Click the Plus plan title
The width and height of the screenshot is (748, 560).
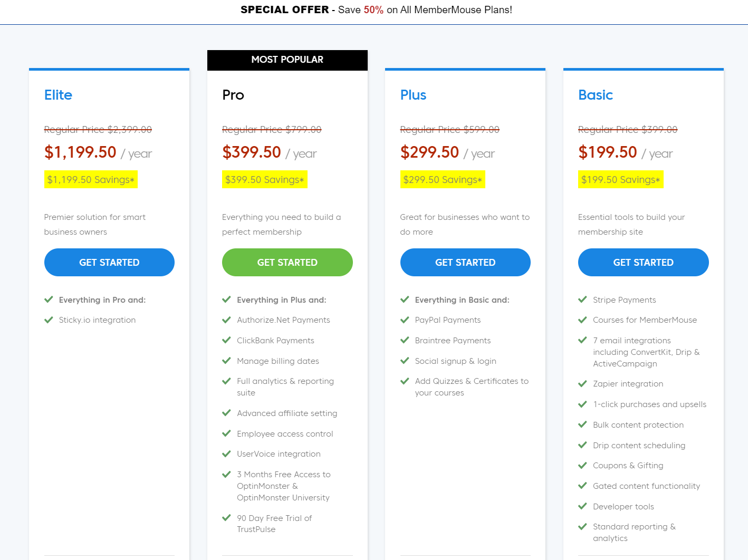click(413, 95)
